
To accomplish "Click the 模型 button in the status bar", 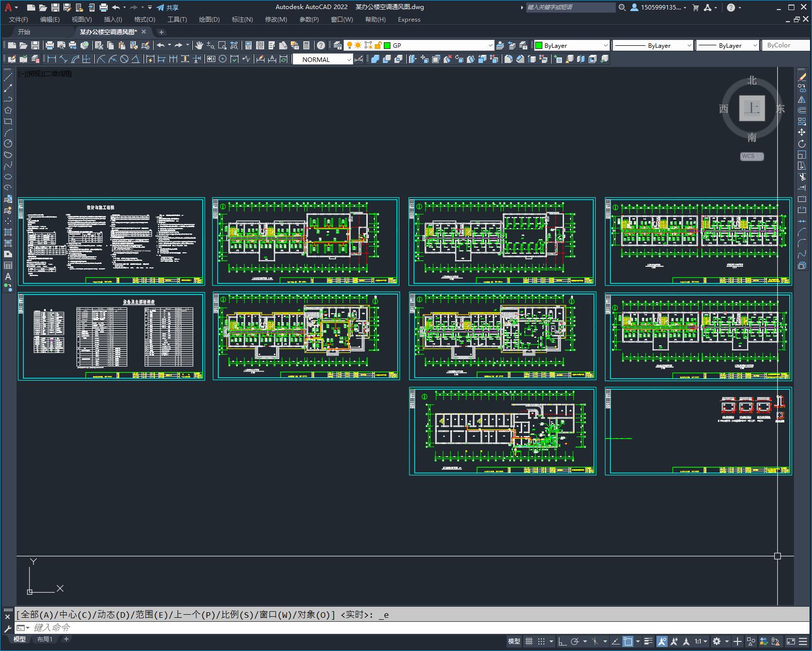I will tap(514, 641).
